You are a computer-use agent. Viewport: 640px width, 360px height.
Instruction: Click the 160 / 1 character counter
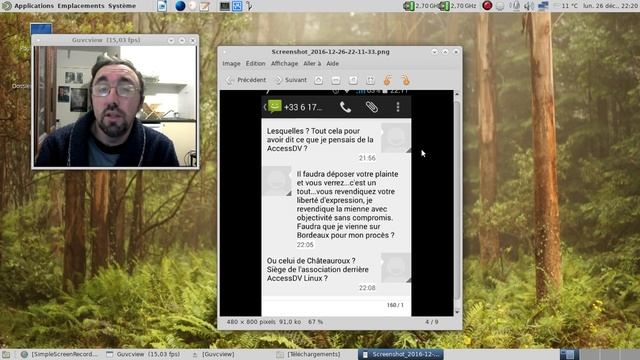(x=395, y=305)
